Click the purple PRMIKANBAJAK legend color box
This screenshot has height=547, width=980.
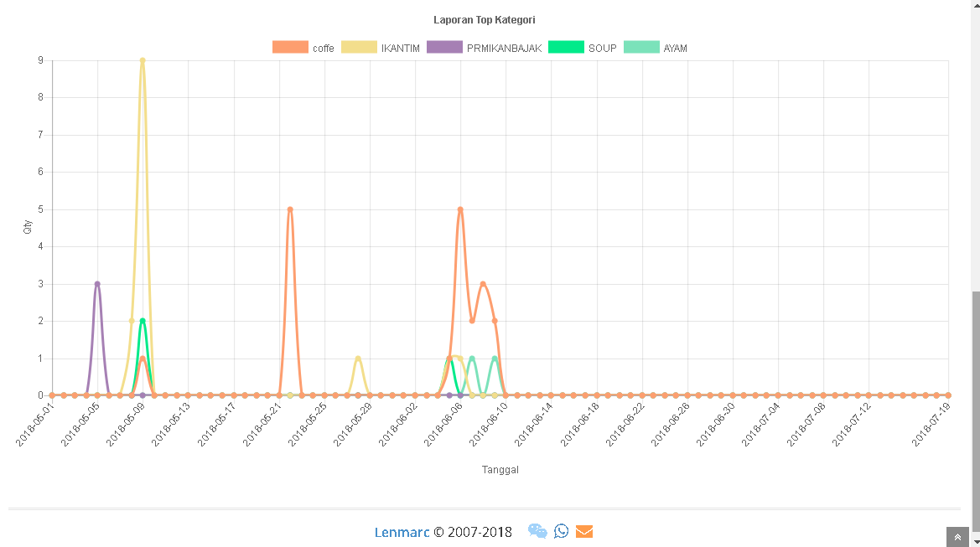(x=444, y=48)
